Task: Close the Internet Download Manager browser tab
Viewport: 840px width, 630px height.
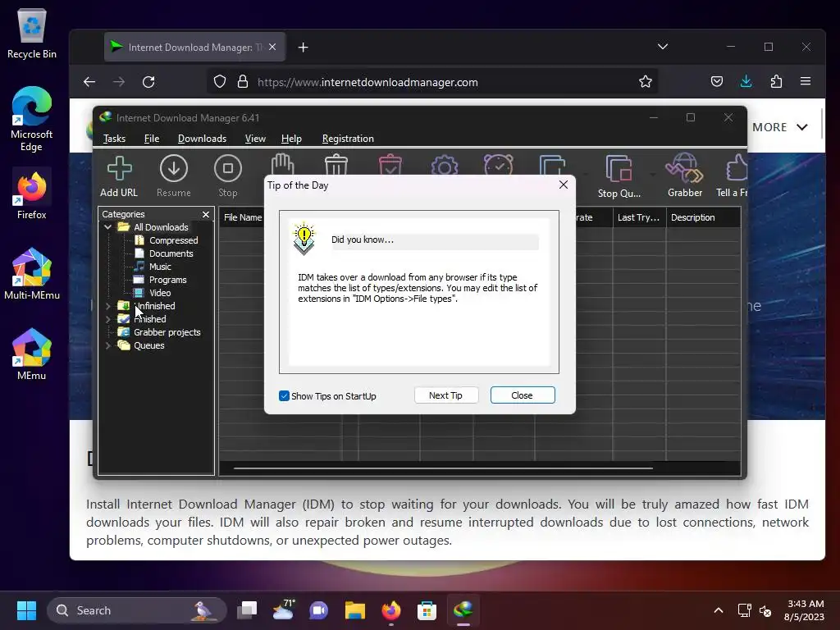Action: tap(272, 47)
